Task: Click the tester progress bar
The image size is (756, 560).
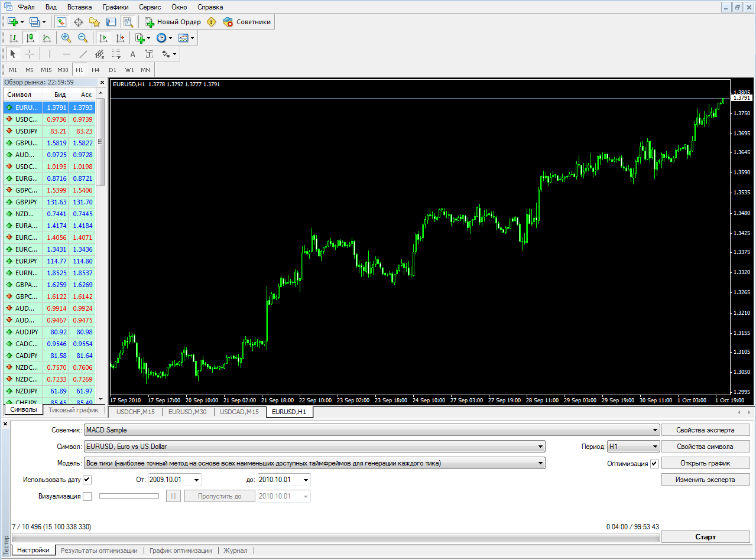Action: pos(336,538)
